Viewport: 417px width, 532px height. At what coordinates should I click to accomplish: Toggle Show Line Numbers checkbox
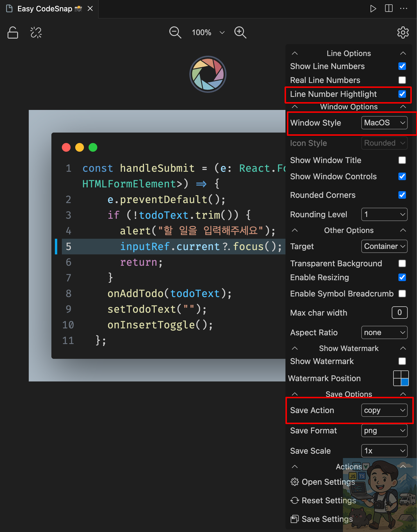click(x=402, y=66)
